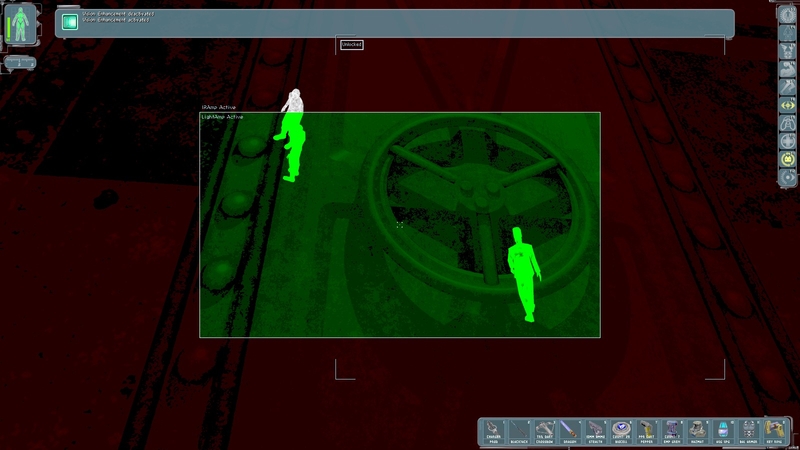Click the winged-figure augmentation icon

click(x=788, y=51)
